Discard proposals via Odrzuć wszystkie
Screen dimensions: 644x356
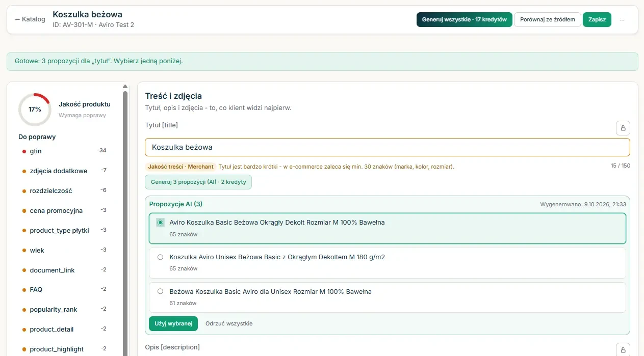229,323
